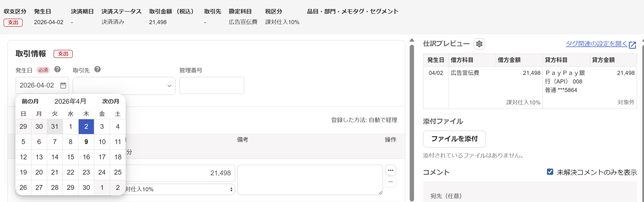Viewport: 644px width, 202px height.
Task: Go to next month with 次の月
Action: pos(110,101)
